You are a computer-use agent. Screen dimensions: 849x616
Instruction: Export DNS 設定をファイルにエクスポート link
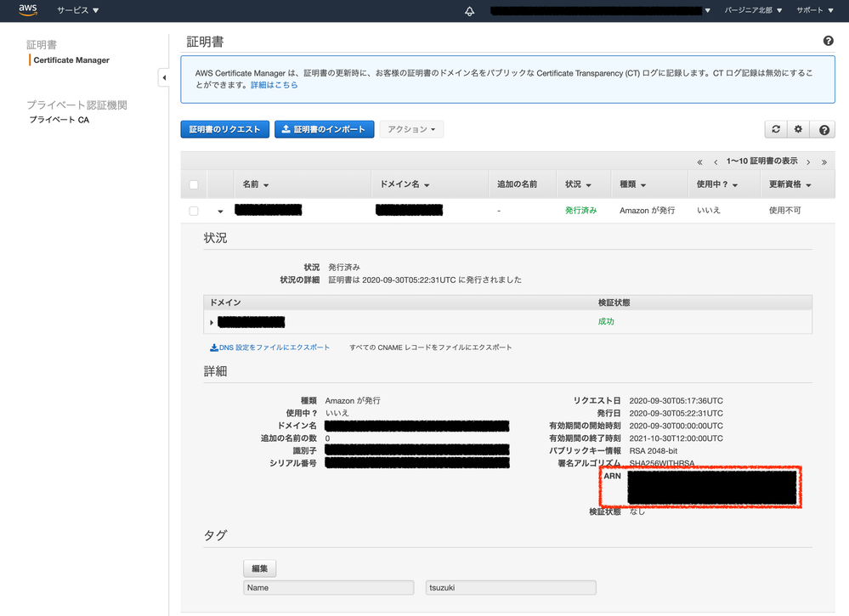[x=269, y=348]
